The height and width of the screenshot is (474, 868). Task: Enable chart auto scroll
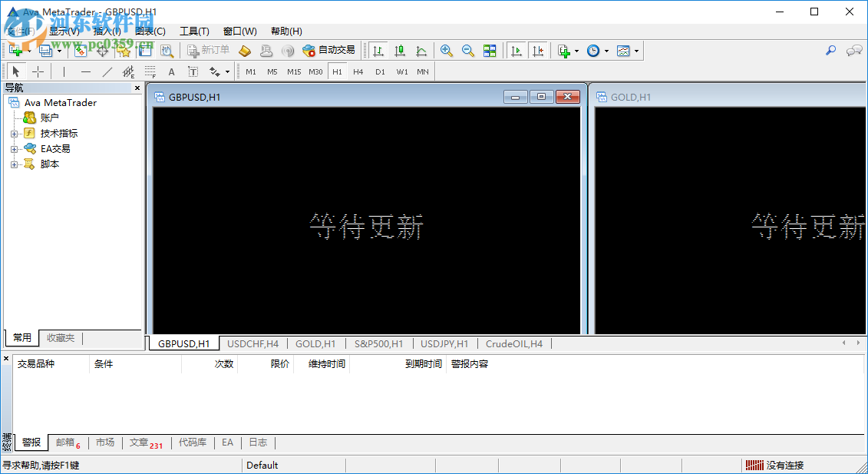coord(517,50)
